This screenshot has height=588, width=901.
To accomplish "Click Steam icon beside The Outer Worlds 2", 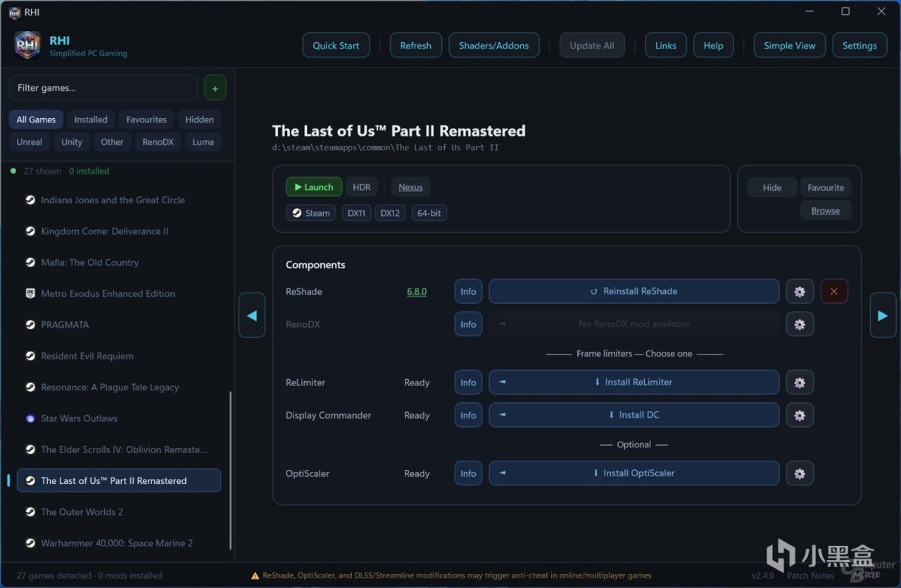I will pyautogui.click(x=30, y=512).
